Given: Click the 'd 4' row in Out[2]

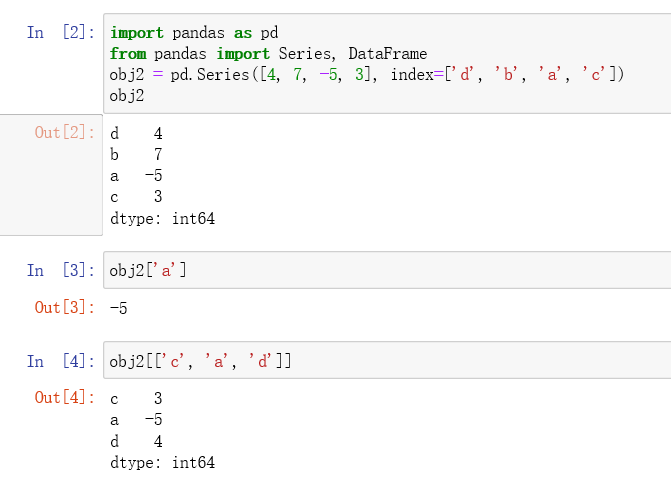Looking at the screenshot, I should pos(136,134).
